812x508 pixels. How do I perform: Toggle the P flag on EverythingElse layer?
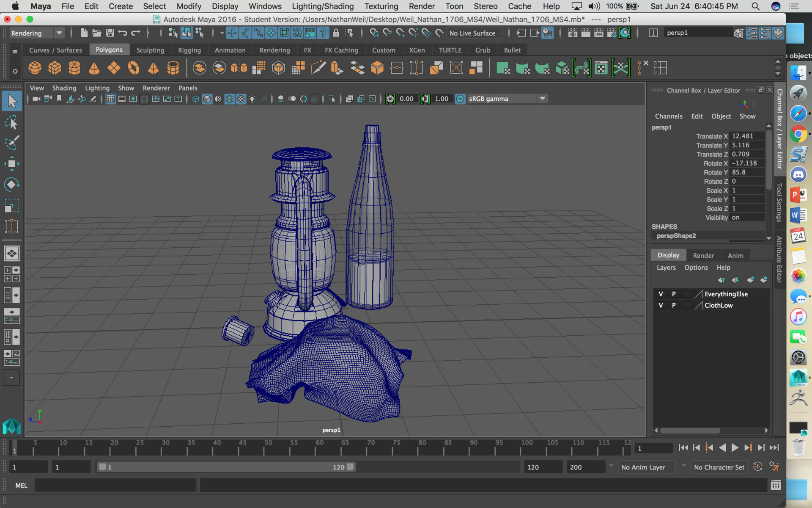click(674, 294)
